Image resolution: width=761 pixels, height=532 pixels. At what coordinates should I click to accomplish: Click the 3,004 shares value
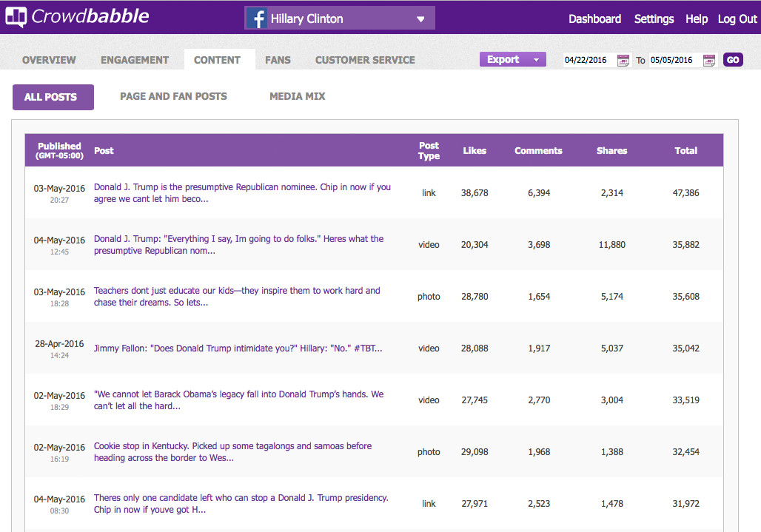click(x=611, y=400)
